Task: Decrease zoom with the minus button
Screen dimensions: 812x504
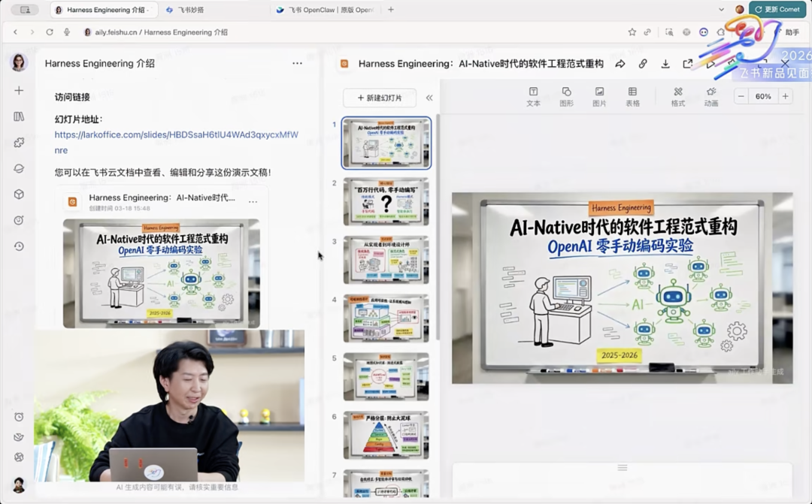Action: tap(741, 96)
